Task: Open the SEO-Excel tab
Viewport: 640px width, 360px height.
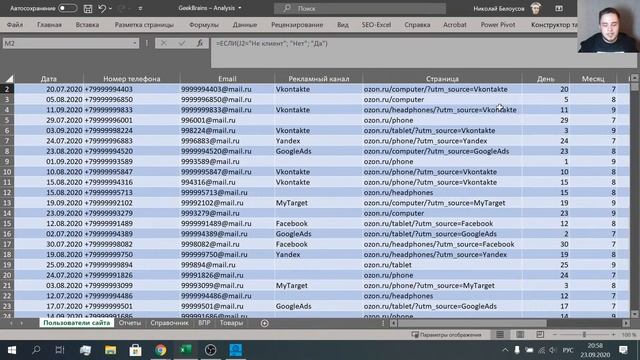Action: pos(376,25)
